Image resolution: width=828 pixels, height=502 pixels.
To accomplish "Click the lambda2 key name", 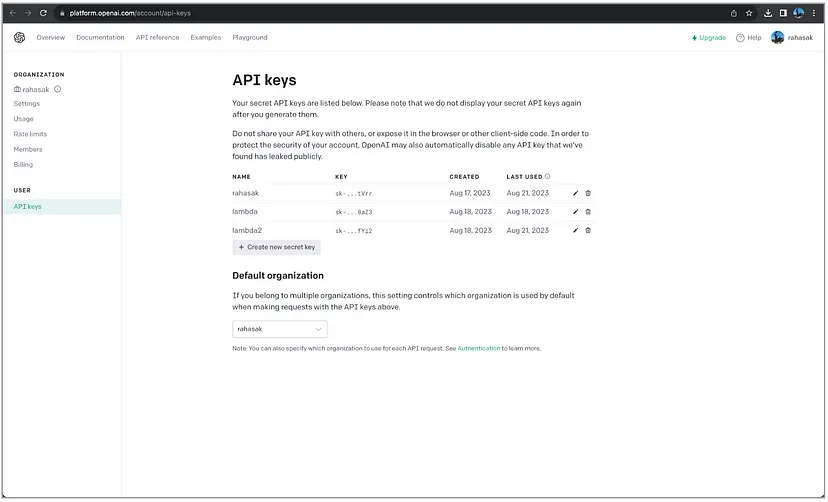I will 247,230.
